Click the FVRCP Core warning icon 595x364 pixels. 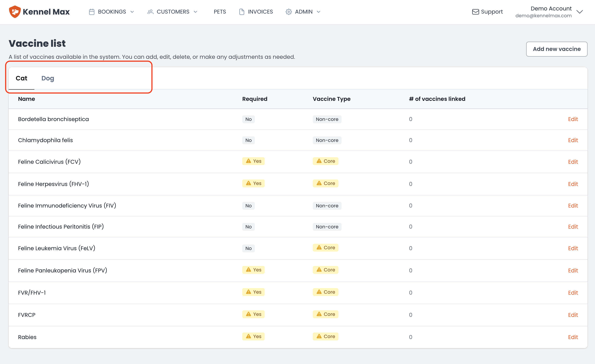pyautogui.click(x=319, y=314)
